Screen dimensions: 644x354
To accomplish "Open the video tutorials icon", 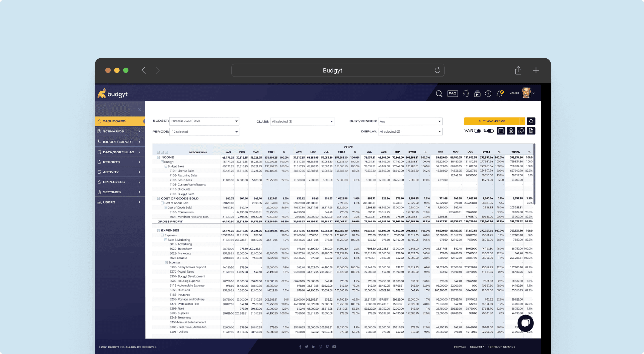I will [477, 94].
